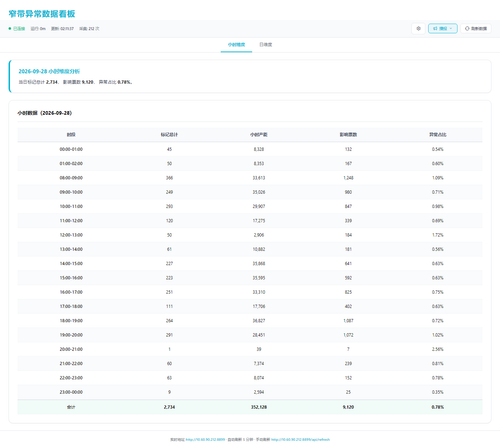This screenshot has width=500, height=448.
Task: Select the 18:00-19:00 time slot cell
Action: [x=71, y=321]
